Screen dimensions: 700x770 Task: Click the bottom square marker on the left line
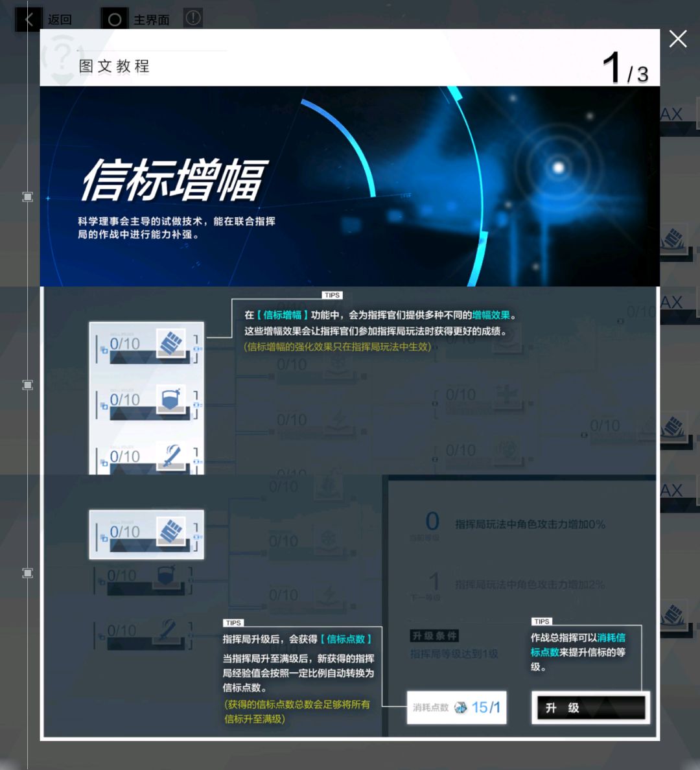[27, 573]
